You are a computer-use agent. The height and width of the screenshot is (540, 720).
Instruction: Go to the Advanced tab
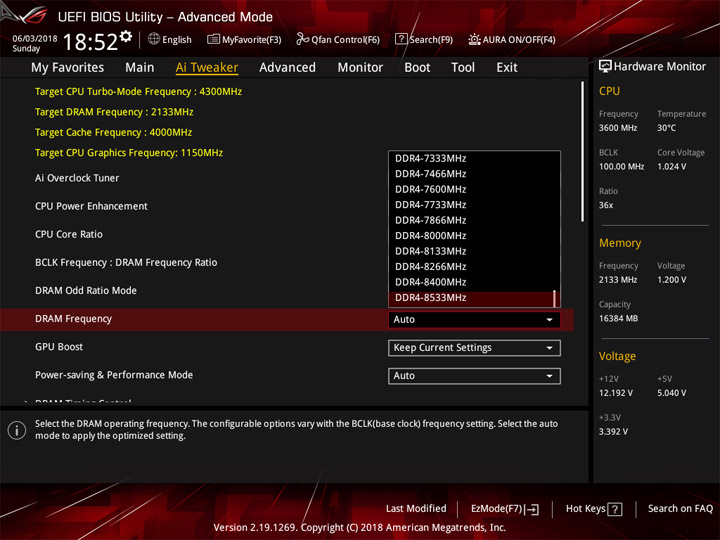click(x=287, y=68)
